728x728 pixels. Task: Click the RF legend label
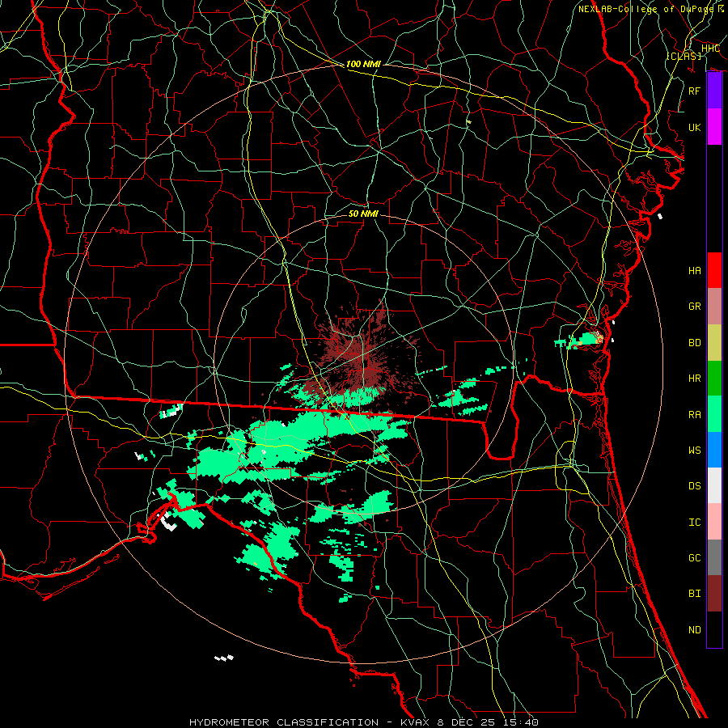(694, 91)
